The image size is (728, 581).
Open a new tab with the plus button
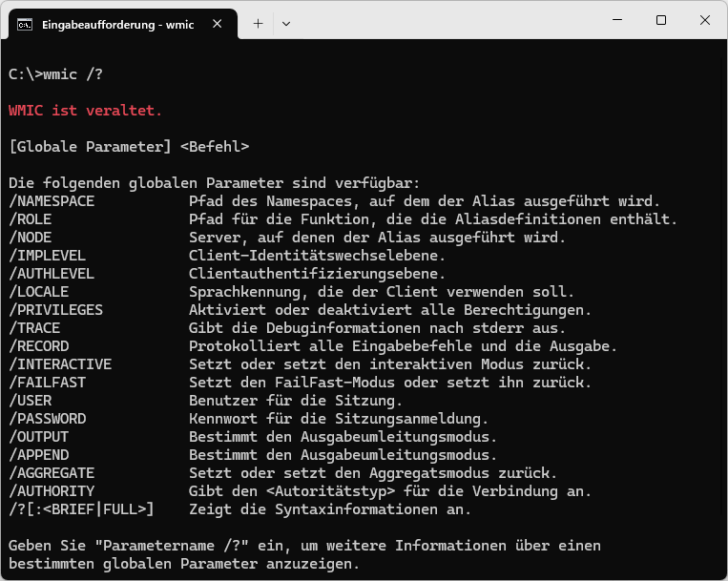(258, 24)
